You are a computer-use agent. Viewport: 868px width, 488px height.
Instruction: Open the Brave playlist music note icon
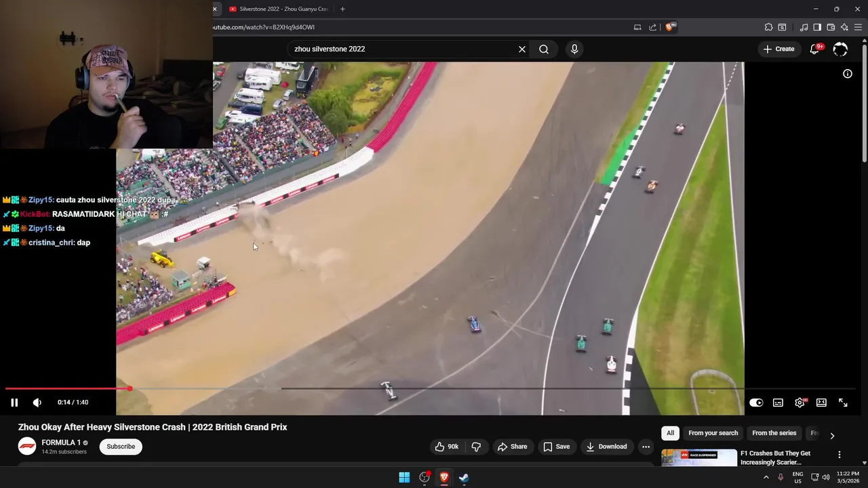(804, 27)
